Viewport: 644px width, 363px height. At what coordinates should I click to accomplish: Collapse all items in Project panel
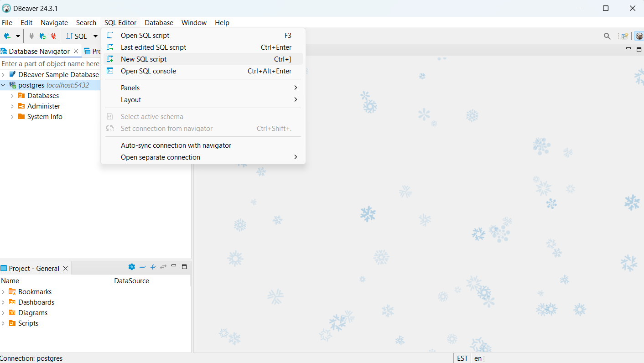pos(142,267)
